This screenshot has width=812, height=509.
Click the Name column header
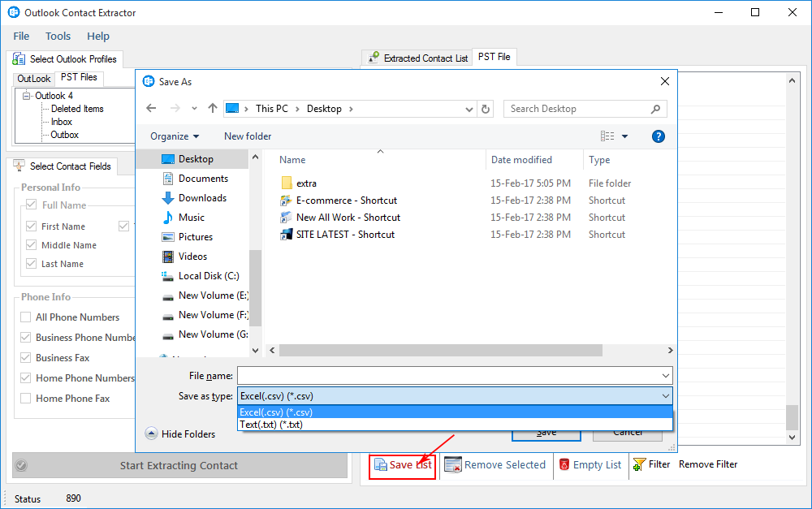point(292,160)
